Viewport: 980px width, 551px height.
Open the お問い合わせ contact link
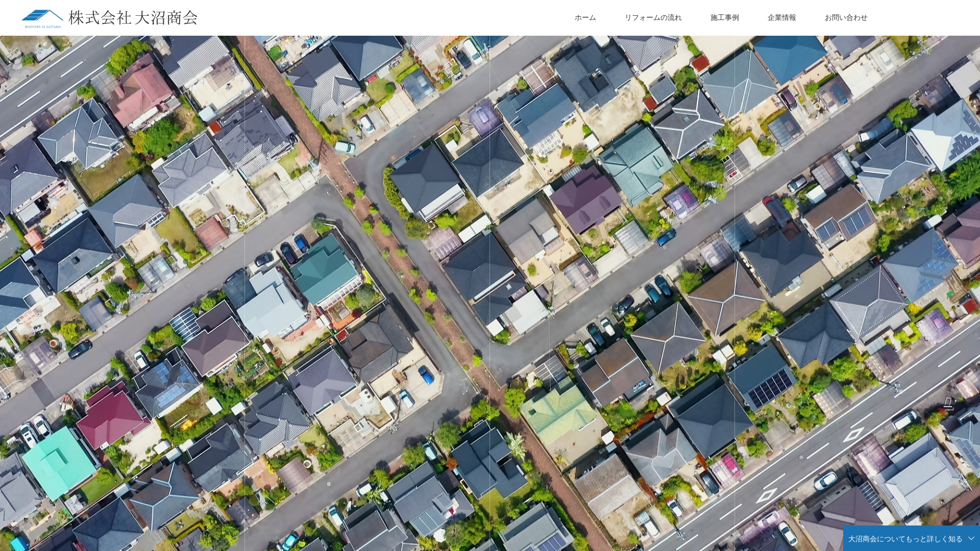pyautogui.click(x=846, y=18)
